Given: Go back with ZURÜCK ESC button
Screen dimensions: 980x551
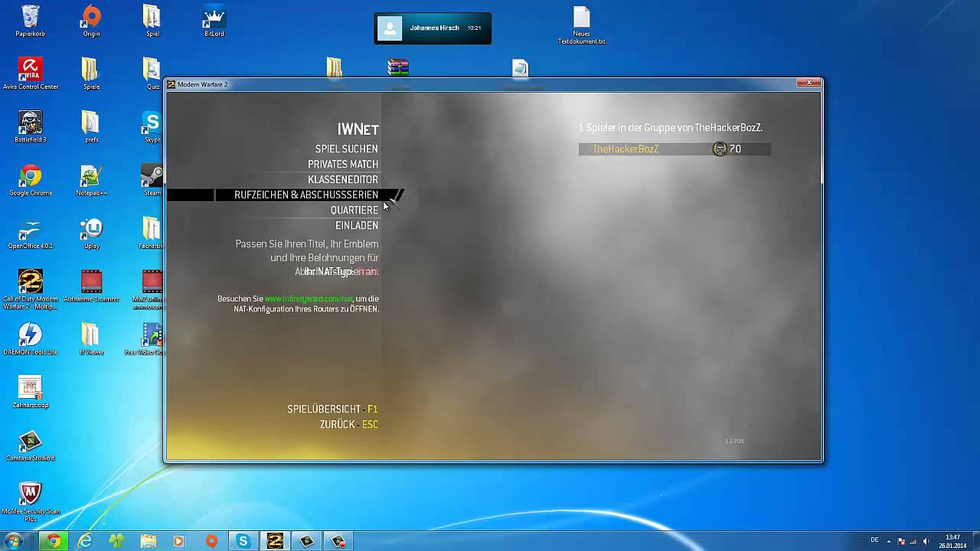Looking at the screenshot, I should pos(349,425).
